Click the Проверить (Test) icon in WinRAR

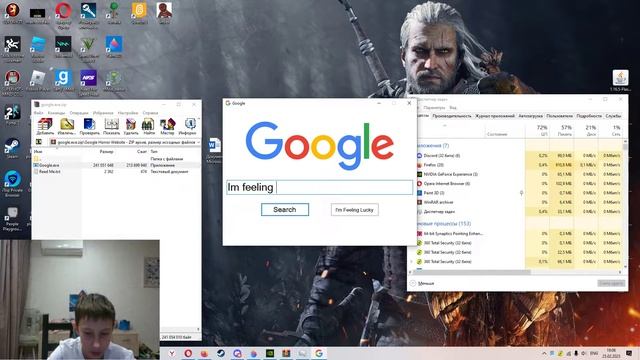tap(89, 126)
